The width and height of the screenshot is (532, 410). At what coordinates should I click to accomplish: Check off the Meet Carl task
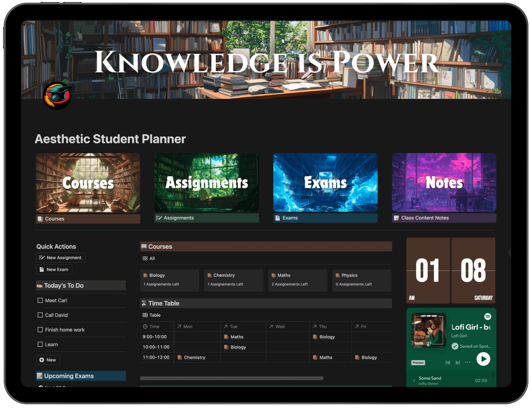point(41,300)
